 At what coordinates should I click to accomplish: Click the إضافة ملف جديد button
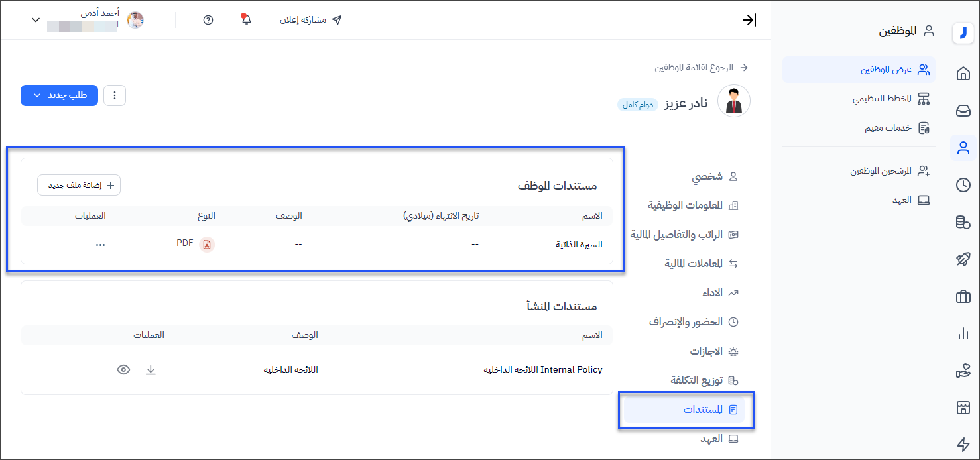point(79,186)
